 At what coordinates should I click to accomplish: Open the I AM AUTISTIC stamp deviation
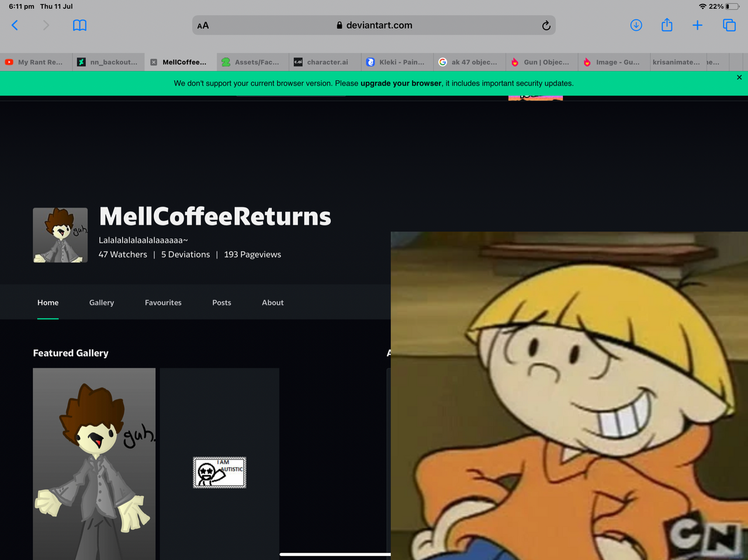pyautogui.click(x=220, y=472)
